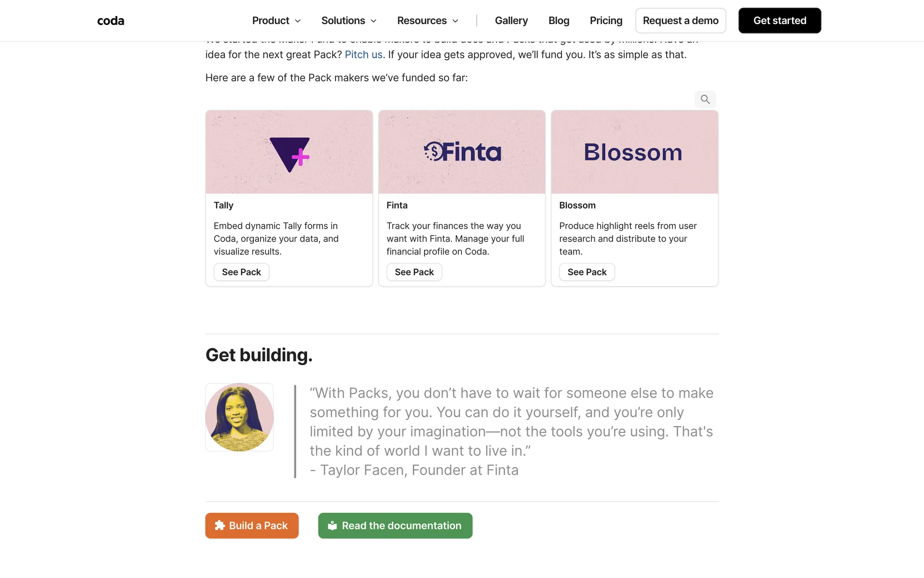Open the Blog page
Image resolution: width=924 pixels, height=578 pixels.
(559, 21)
